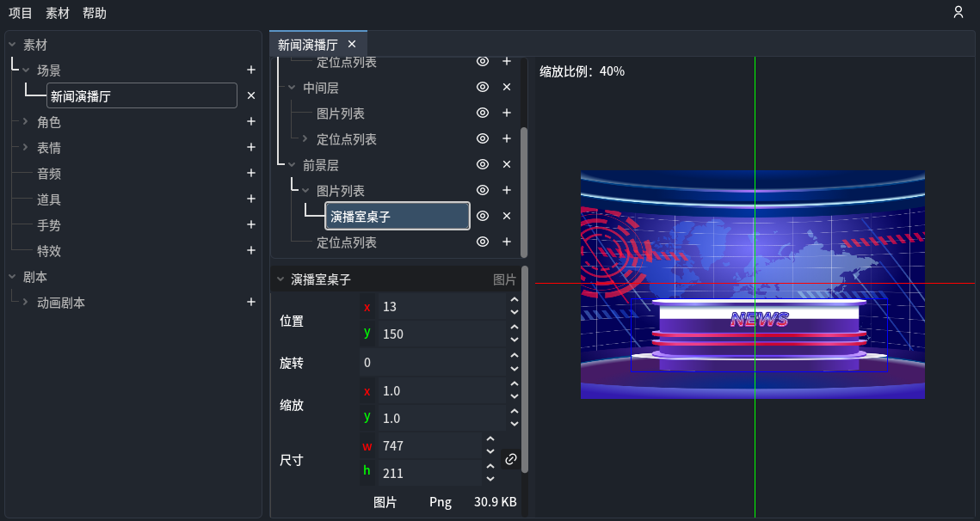Click the × beside the scene name field
980x521 pixels.
coord(250,95)
